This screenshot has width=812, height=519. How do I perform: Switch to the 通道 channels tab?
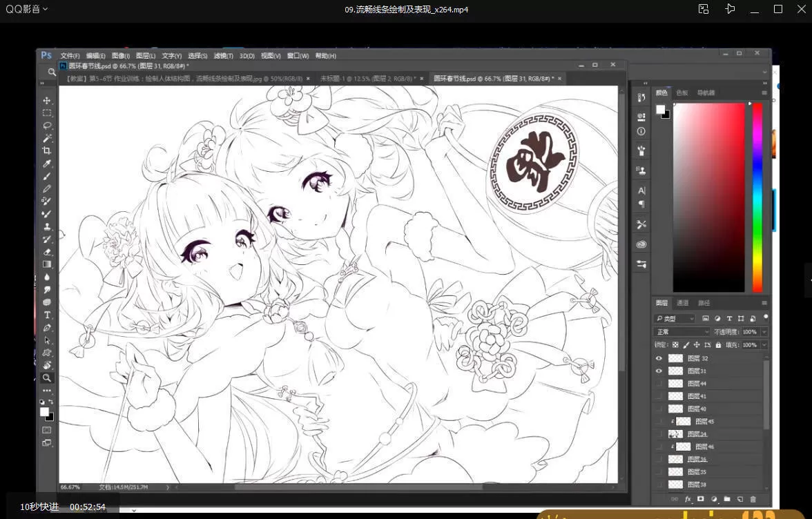tap(682, 303)
